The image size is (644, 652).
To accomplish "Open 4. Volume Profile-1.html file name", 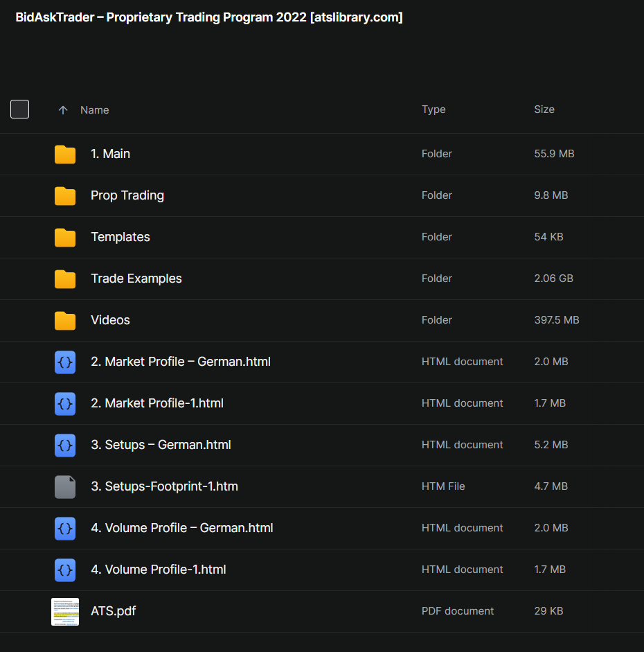I will click(159, 570).
